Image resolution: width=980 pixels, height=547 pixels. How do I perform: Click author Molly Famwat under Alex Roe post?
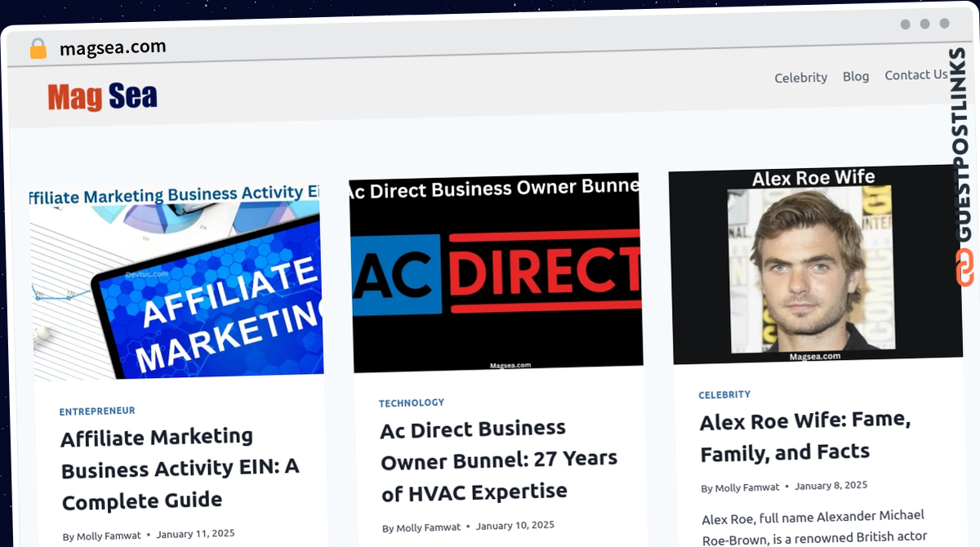pyautogui.click(x=748, y=488)
